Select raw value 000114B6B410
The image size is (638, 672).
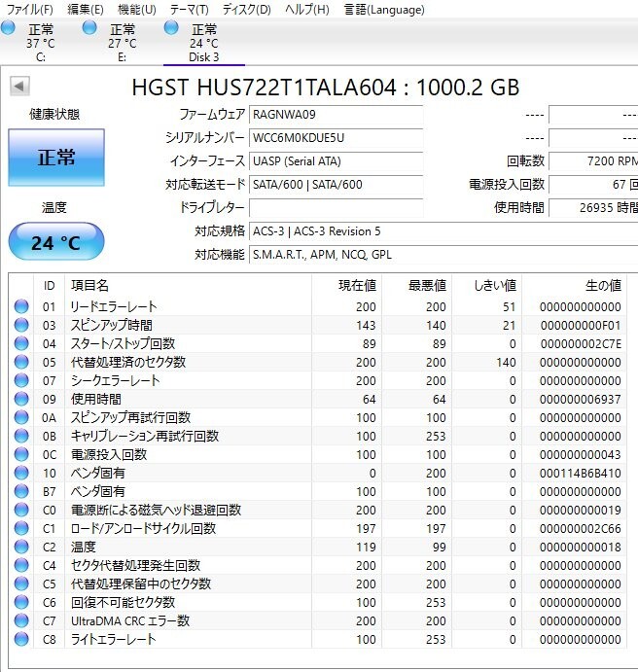click(x=581, y=474)
